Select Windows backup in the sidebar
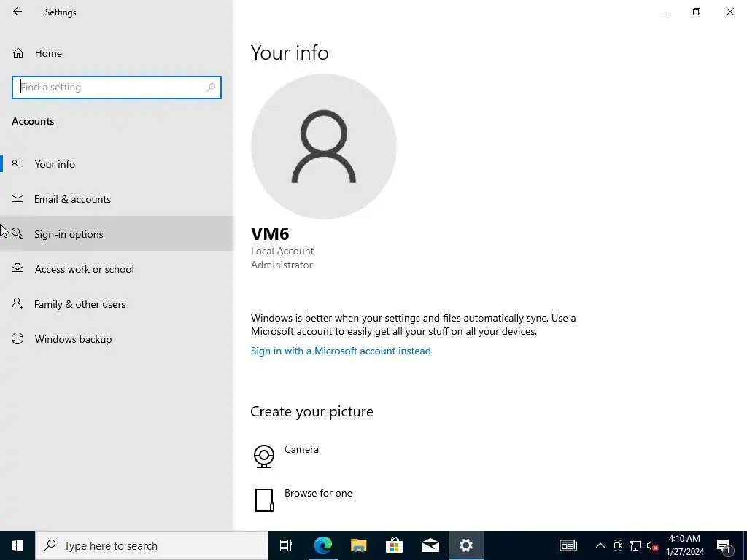This screenshot has width=747, height=560. click(x=117, y=339)
